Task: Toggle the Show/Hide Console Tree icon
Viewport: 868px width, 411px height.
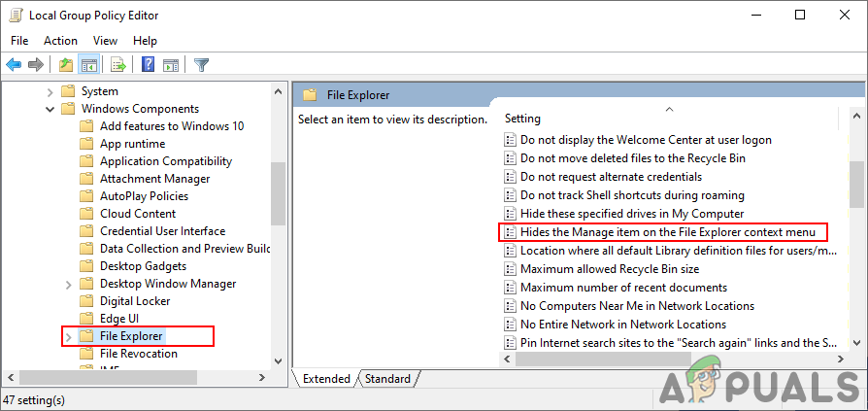Action: pos(88,65)
